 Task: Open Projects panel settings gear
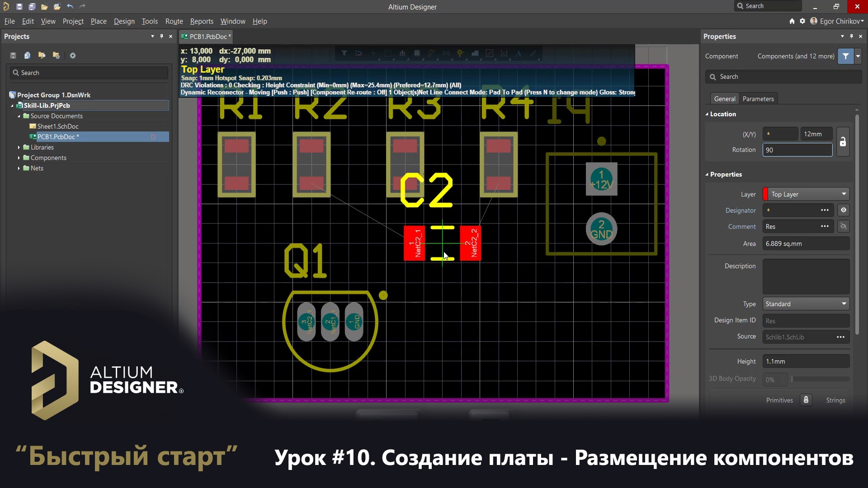pyautogui.click(x=72, y=55)
